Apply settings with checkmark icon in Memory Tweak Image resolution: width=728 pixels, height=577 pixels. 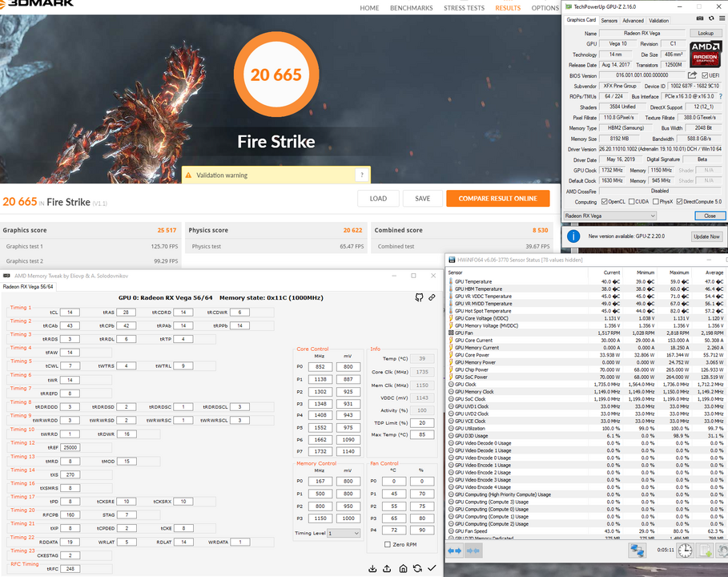[x=432, y=568]
